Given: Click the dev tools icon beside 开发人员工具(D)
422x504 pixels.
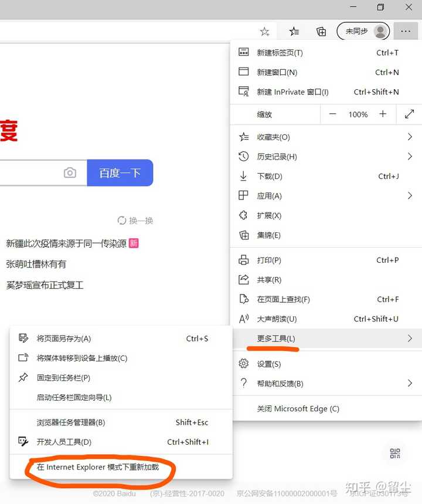Looking at the screenshot, I should 23,441.
